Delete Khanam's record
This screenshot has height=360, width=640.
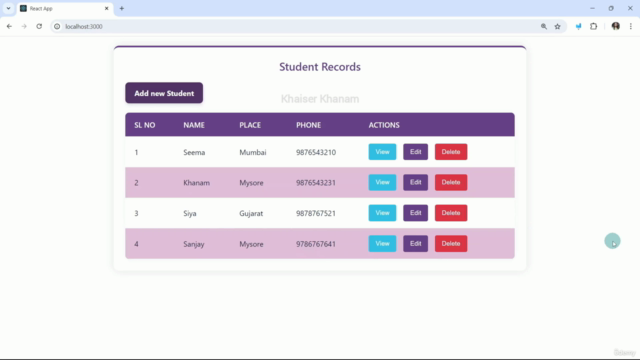pyautogui.click(x=451, y=182)
